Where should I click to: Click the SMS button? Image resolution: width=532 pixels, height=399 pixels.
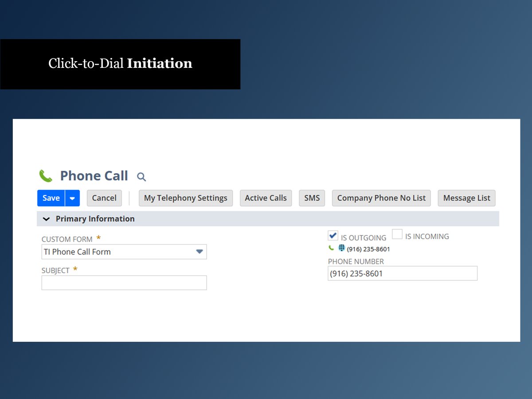312,198
